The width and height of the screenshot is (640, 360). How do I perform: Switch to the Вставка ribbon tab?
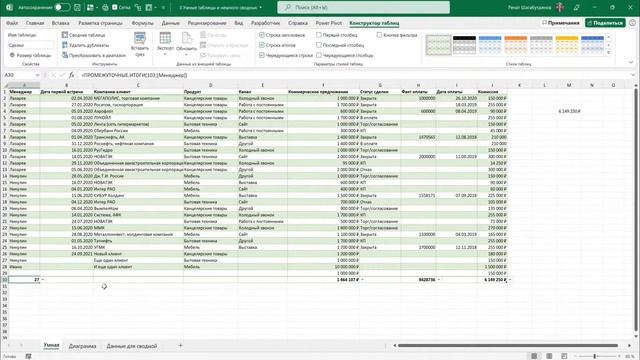pyautogui.click(x=60, y=23)
